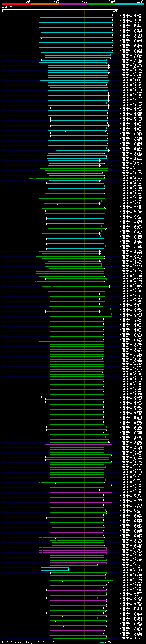
Task: Click the UniRef100_C4JTP9 label
Action: [x=131, y=286]
